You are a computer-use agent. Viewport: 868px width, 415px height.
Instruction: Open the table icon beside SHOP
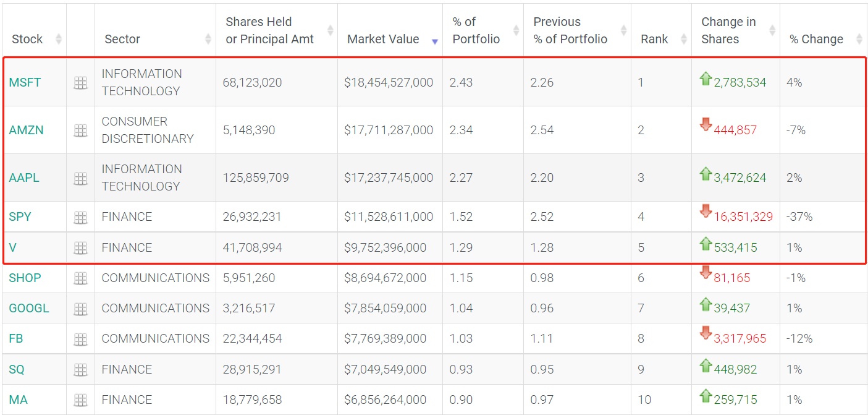click(80, 278)
